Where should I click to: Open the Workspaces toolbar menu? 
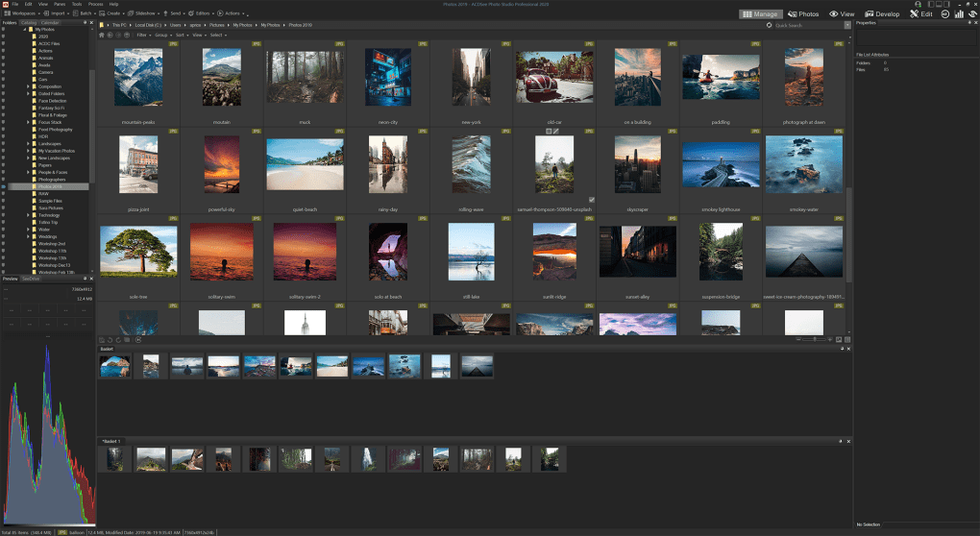(21, 13)
